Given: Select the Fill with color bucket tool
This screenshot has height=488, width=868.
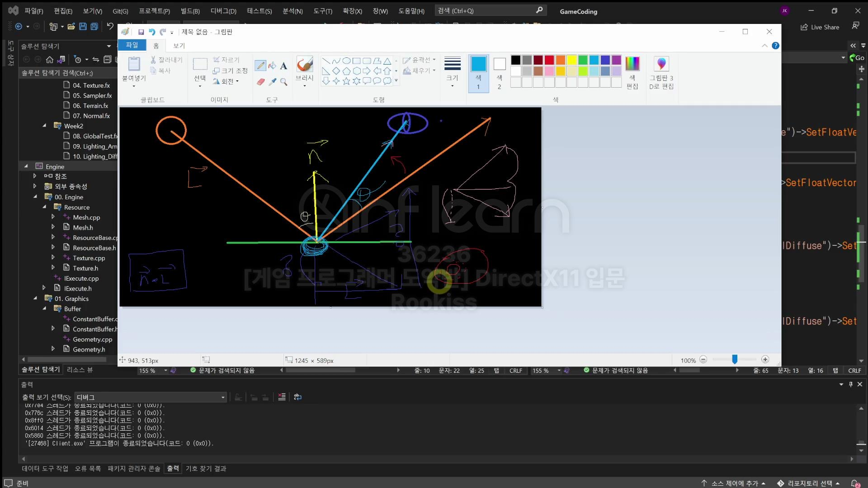Looking at the screenshot, I should [272, 66].
